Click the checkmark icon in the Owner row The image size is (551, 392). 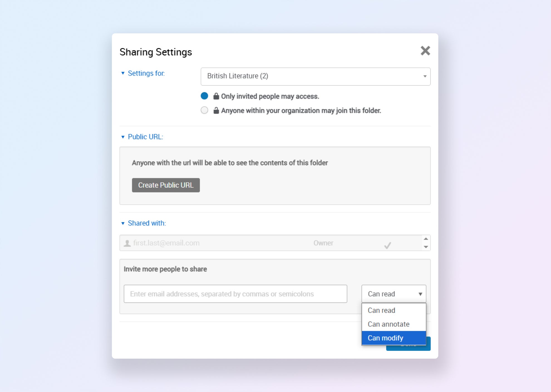[387, 245]
